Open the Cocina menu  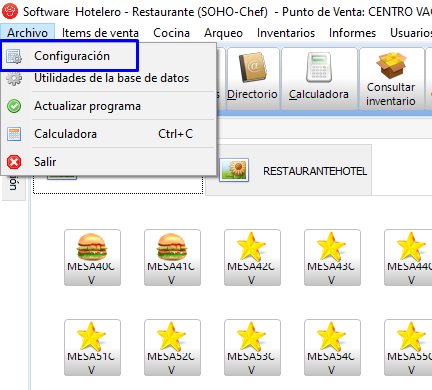(171, 33)
